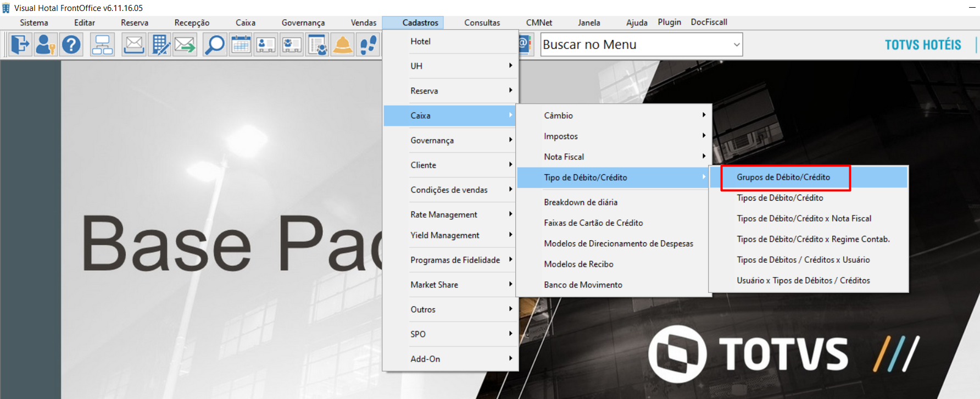Screen dimensions: 980x399
Task: Select Tipos de Débito/Crédito x Nota Fiscal
Action: 809,218
